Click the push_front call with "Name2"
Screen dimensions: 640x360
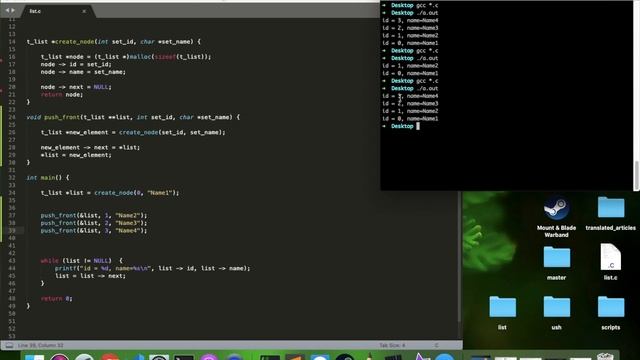(x=94, y=216)
